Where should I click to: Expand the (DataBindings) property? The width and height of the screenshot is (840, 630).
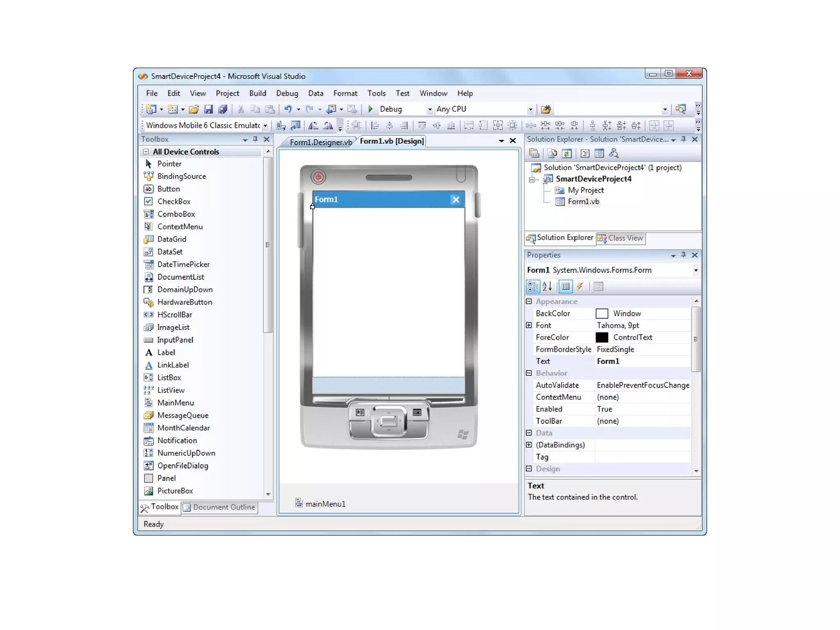click(x=529, y=445)
